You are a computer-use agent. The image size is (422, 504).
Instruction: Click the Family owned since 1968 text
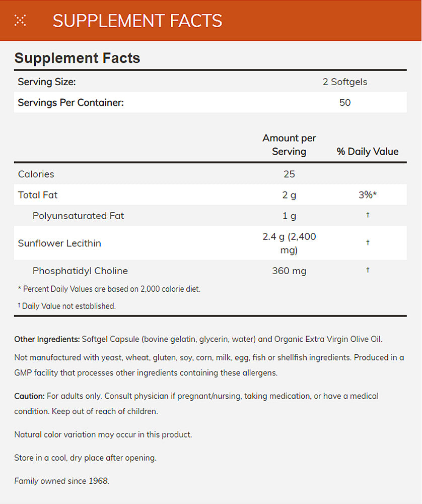(61, 481)
